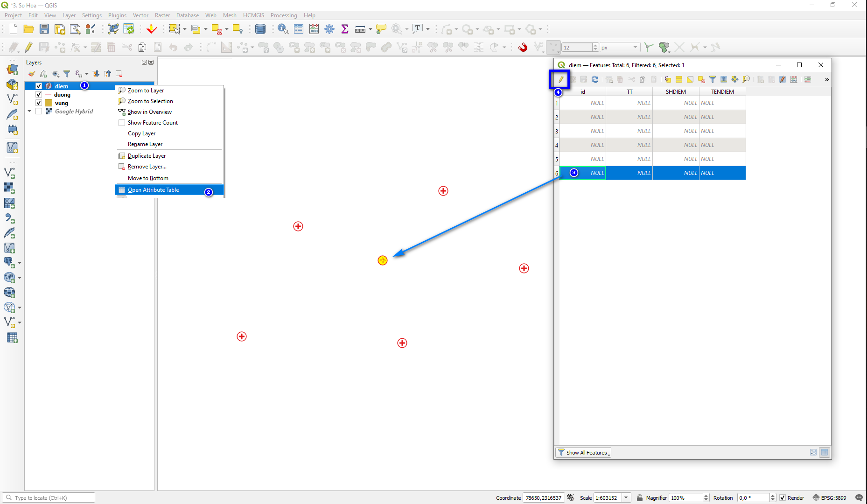This screenshot has width=867, height=504.
Task: Click Select All in attribute table toolbar
Action: pos(679,80)
